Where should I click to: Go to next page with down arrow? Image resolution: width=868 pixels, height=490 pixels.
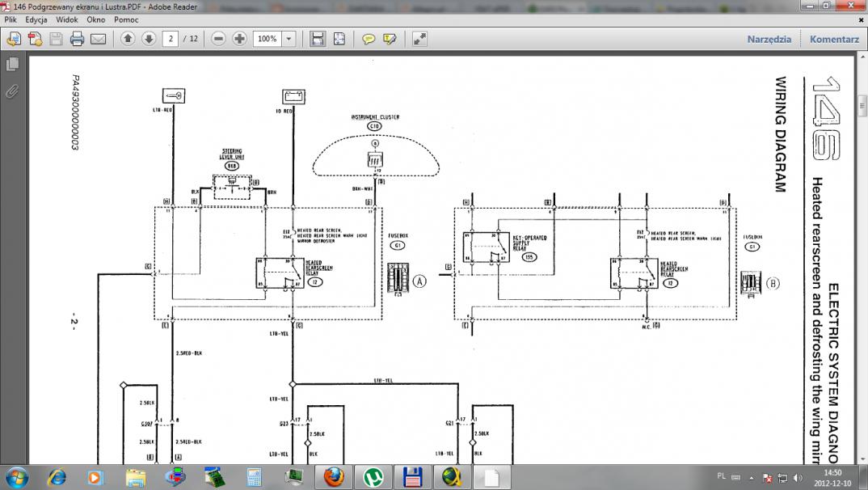pos(149,39)
